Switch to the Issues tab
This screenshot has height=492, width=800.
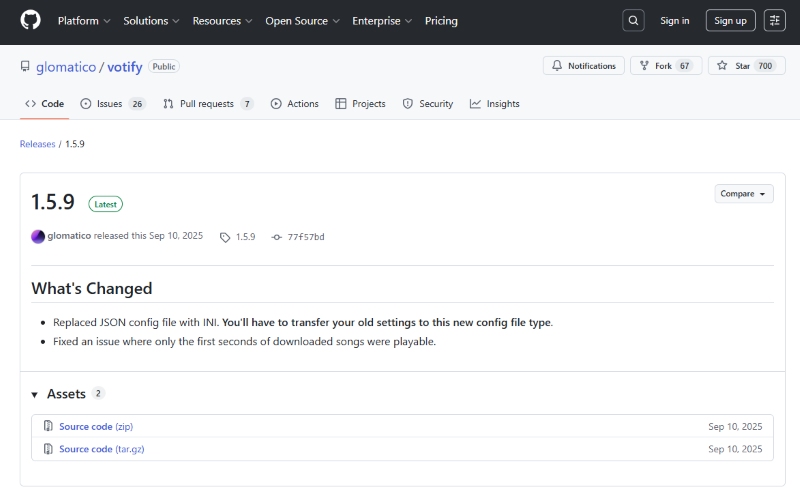(x=113, y=104)
